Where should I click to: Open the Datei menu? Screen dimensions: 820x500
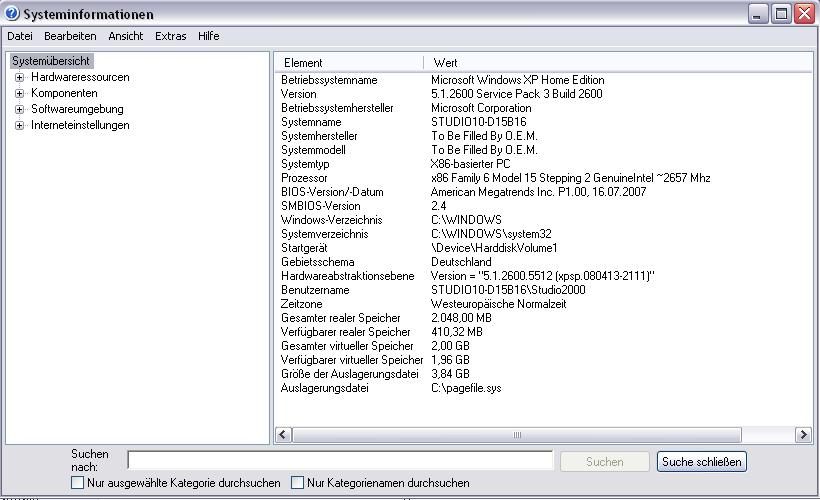coord(20,36)
